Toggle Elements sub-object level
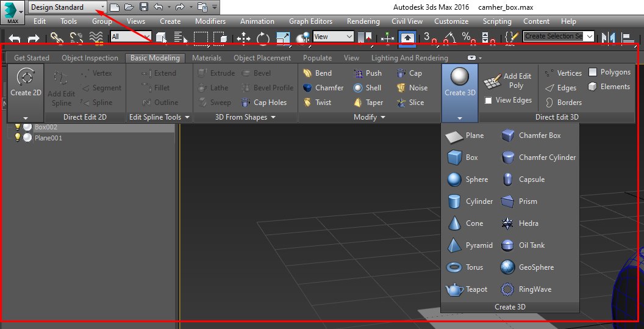 pos(609,87)
